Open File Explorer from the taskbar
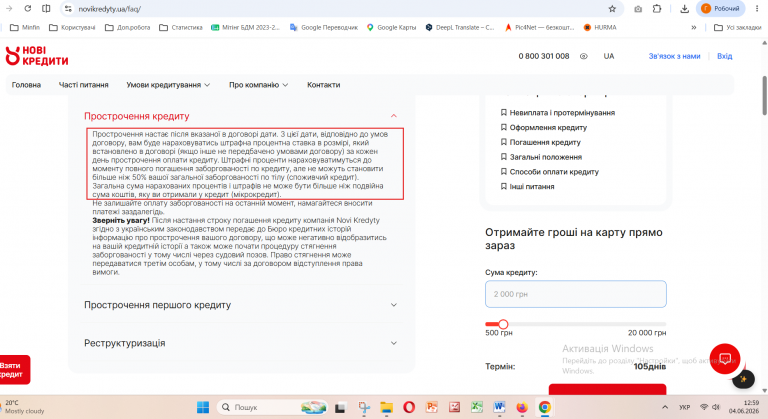Viewport: 768px width, 419px height. 386,407
